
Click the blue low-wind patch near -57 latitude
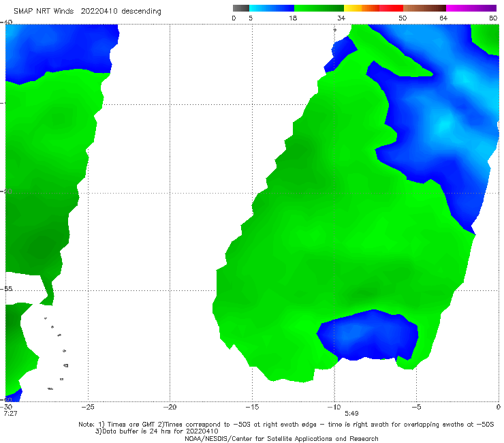point(368,335)
